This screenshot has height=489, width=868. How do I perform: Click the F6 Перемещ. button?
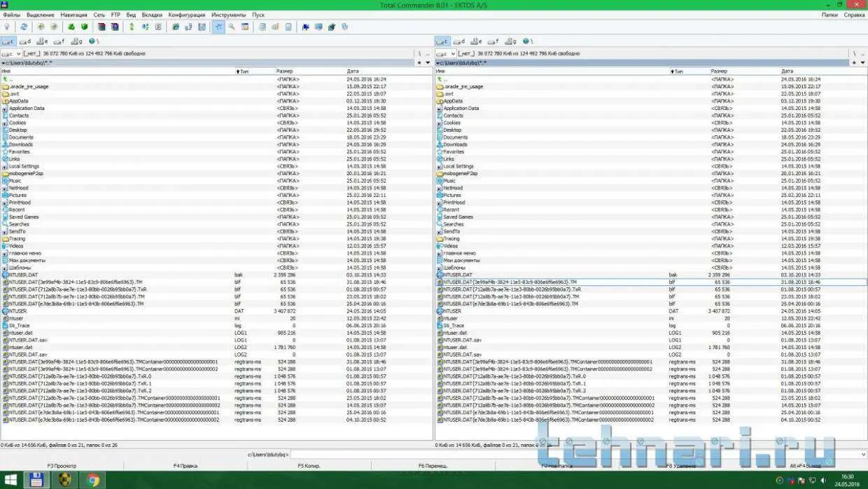[433, 466]
